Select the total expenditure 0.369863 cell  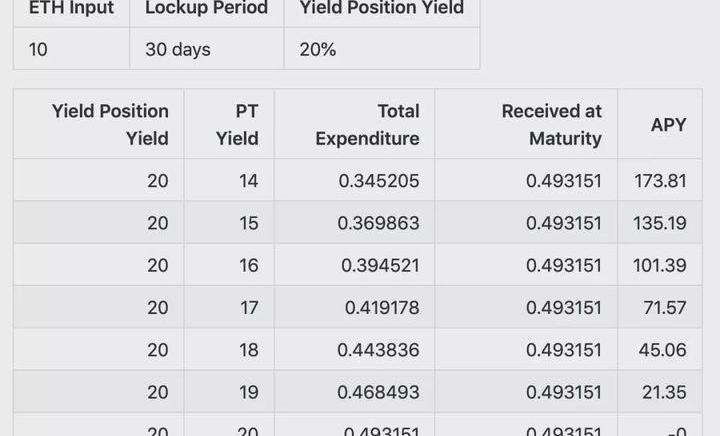click(378, 223)
